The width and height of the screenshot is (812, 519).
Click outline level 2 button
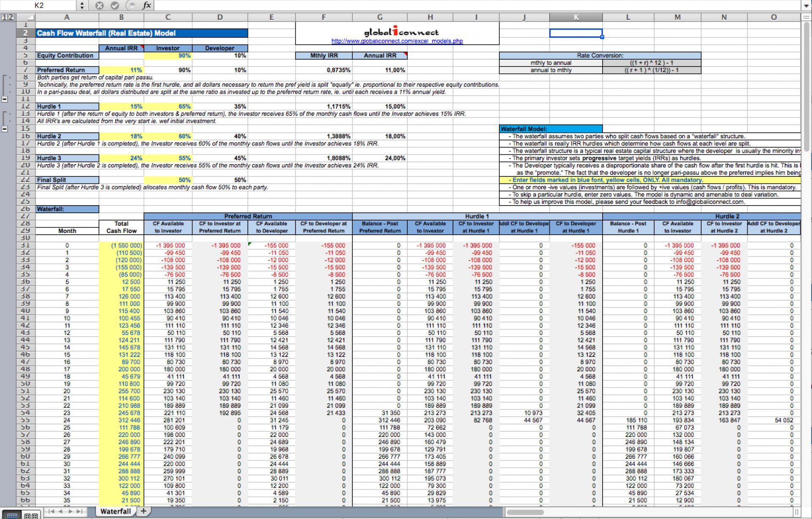[x=11, y=17]
